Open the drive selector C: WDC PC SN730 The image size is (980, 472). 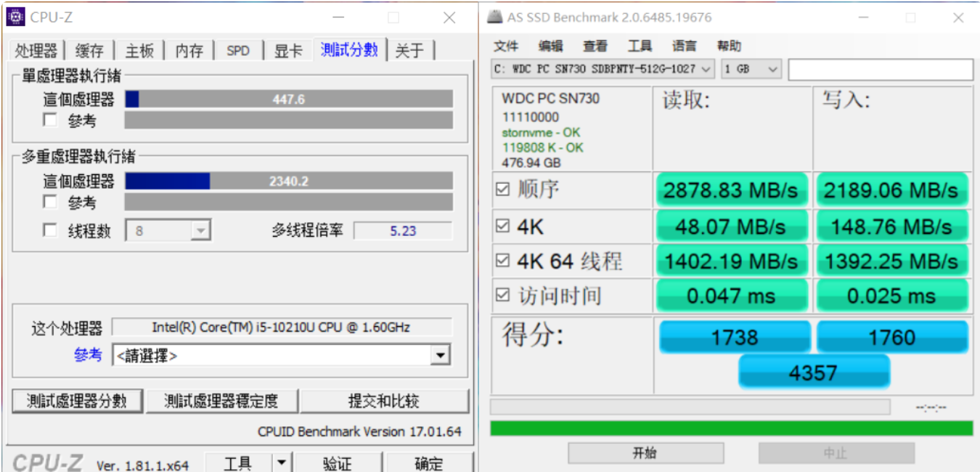click(x=603, y=70)
